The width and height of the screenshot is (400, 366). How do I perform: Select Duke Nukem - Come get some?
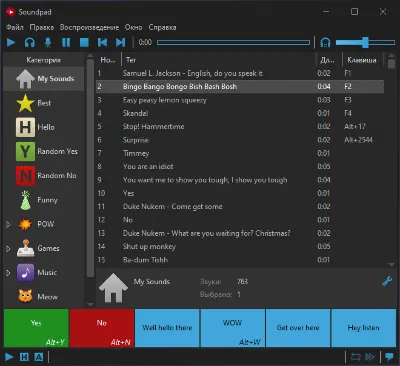pyautogui.click(x=240, y=207)
